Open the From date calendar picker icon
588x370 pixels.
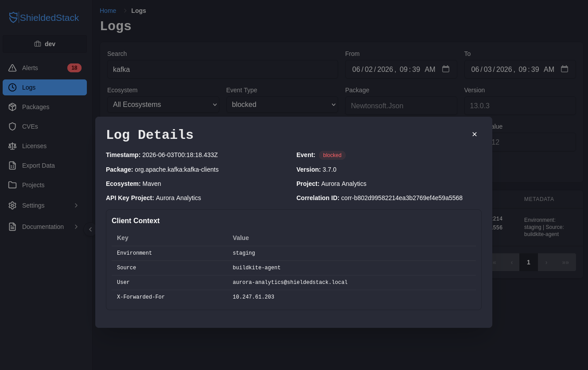(446, 69)
